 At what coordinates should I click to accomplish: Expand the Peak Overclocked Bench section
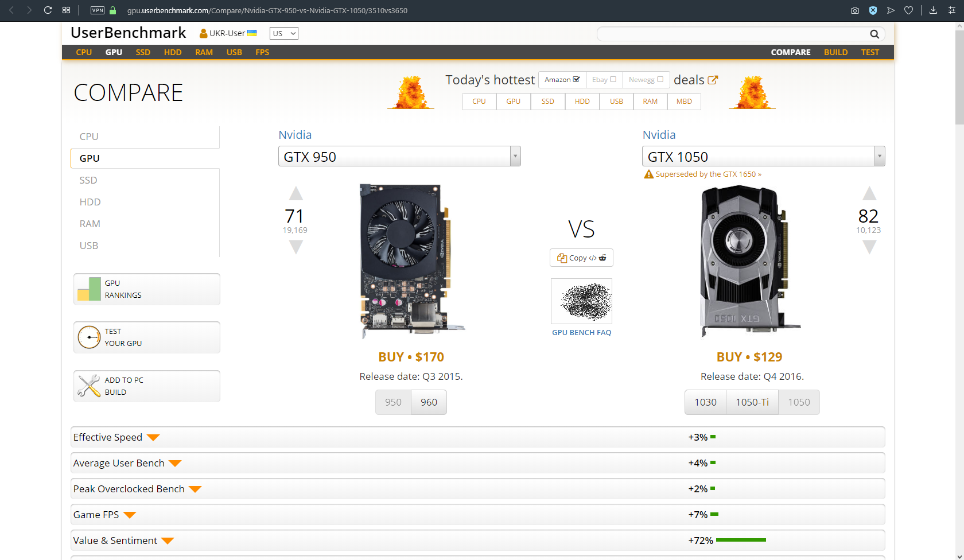195,489
